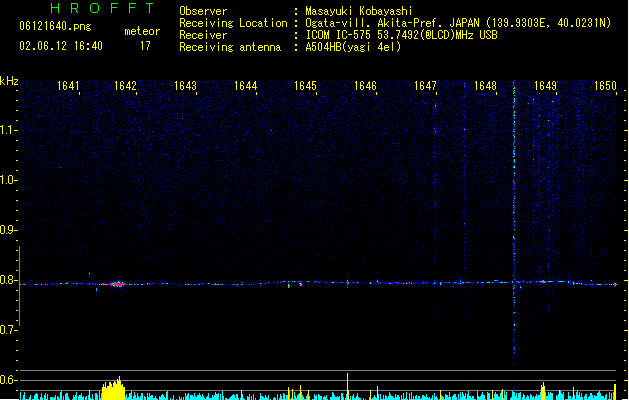Click the Observer label
The height and width of the screenshot is (400, 629).
(203, 11)
